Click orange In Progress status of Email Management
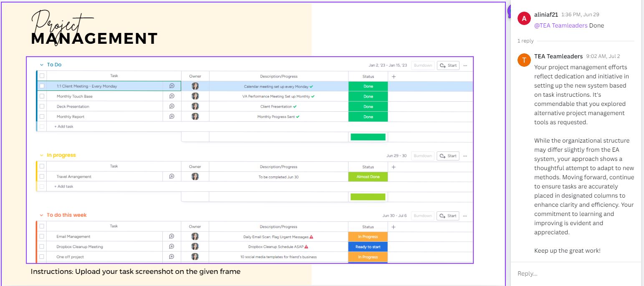The height and width of the screenshot is (286, 644). point(368,237)
